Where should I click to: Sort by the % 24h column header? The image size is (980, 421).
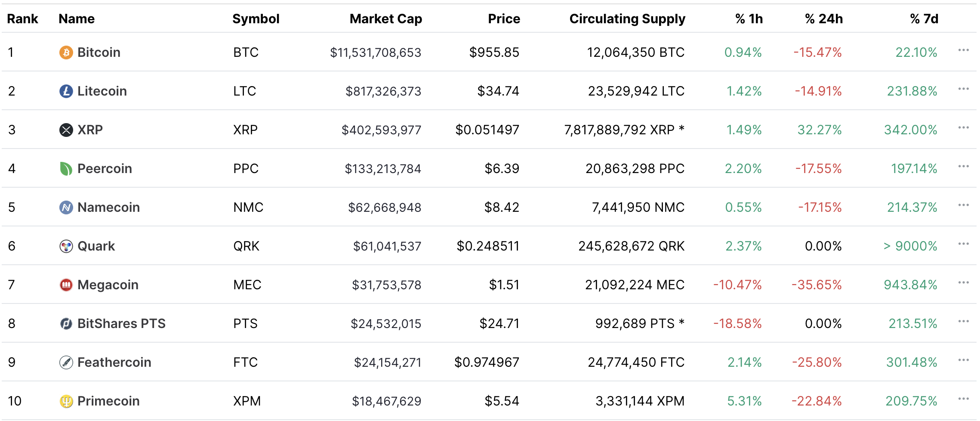pos(823,19)
